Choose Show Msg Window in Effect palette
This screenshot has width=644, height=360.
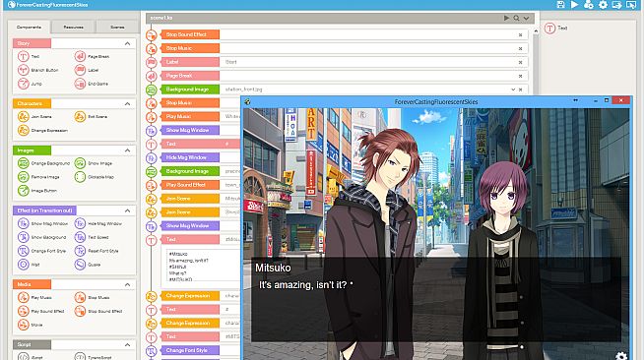tap(42, 224)
